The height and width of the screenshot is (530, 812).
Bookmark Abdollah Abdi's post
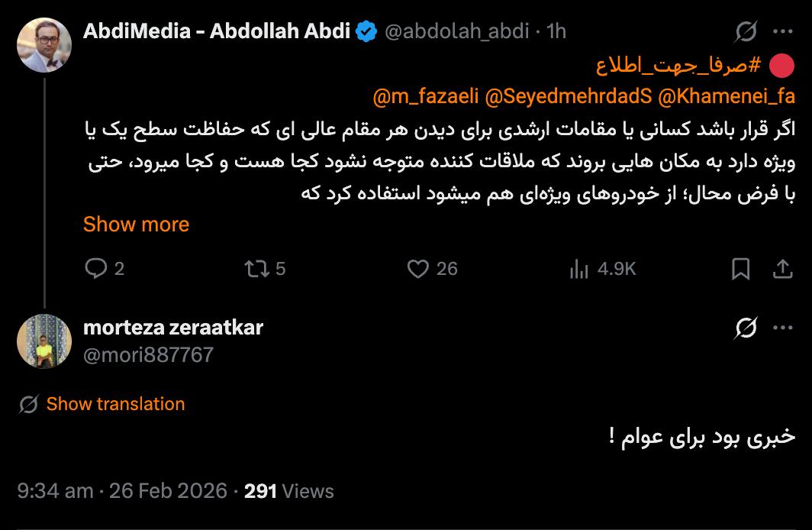(x=740, y=268)
